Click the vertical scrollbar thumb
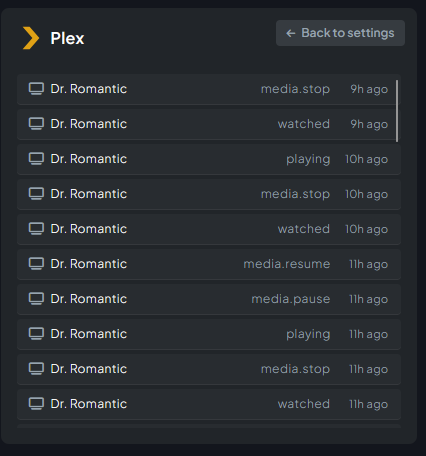Screen dimensions: 426x456 (397, 111)
